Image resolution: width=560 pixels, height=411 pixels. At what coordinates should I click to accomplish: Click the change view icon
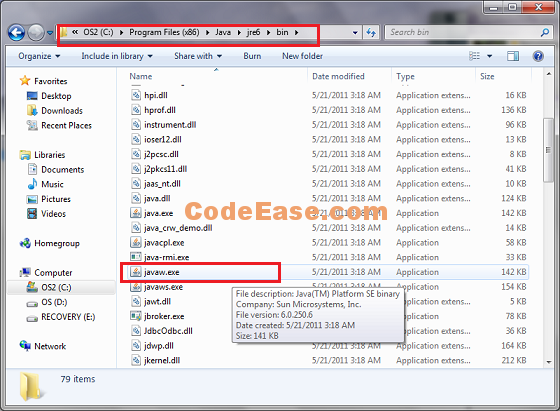(x=474, y=56)
